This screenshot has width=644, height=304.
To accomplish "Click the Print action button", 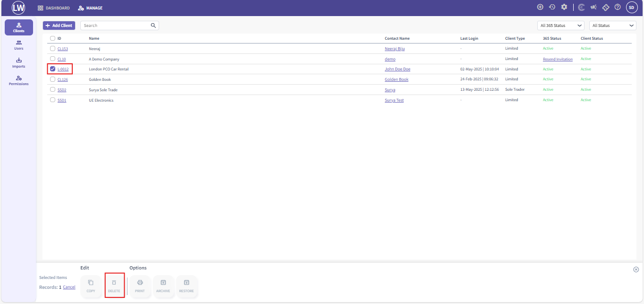I will (140, 286).
